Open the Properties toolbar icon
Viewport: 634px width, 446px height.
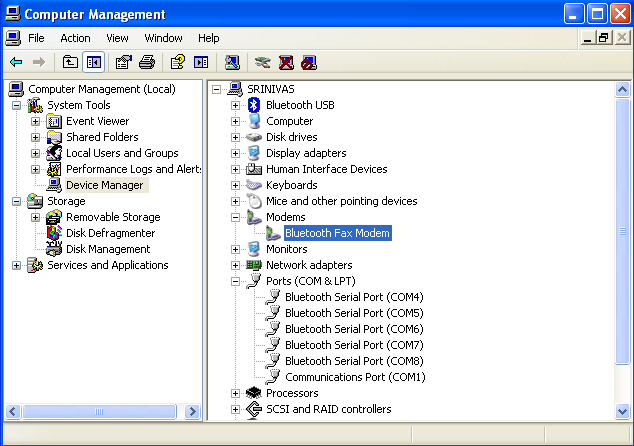coord(124,62)
